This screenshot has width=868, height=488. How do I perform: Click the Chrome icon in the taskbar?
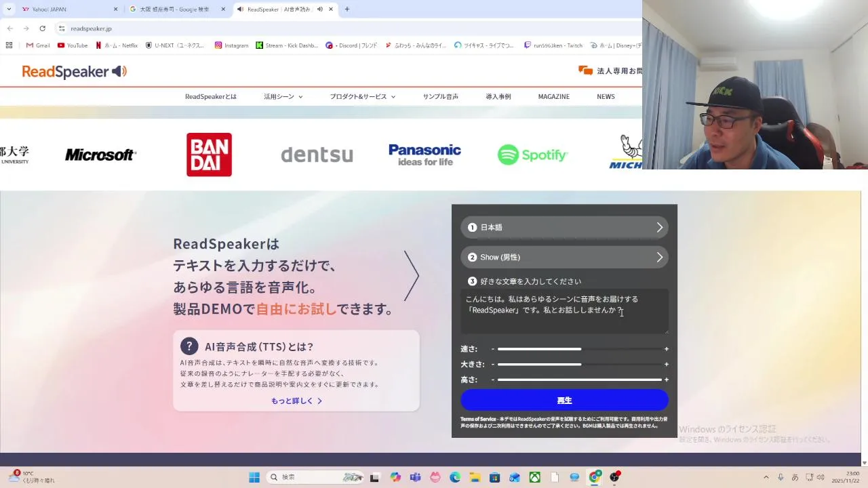pyautogui.click(x=595, y=477)
